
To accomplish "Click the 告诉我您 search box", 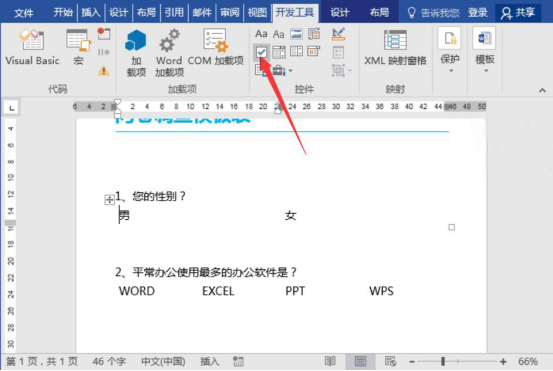I will coord(434,13).
